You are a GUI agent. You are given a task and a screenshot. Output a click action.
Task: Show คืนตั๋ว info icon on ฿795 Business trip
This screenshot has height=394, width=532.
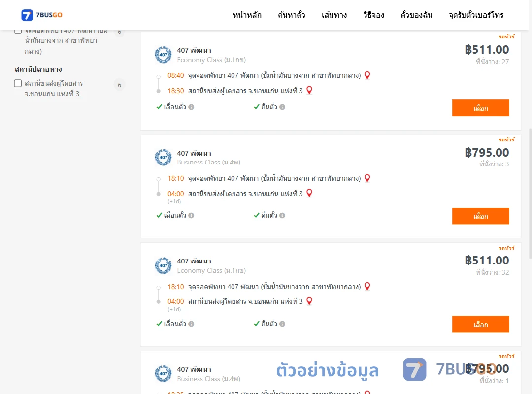[282, 216]
